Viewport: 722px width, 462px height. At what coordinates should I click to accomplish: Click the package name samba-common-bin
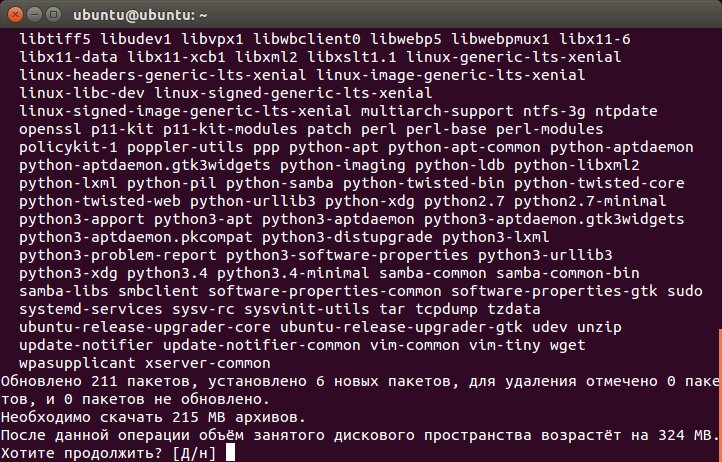567,273
